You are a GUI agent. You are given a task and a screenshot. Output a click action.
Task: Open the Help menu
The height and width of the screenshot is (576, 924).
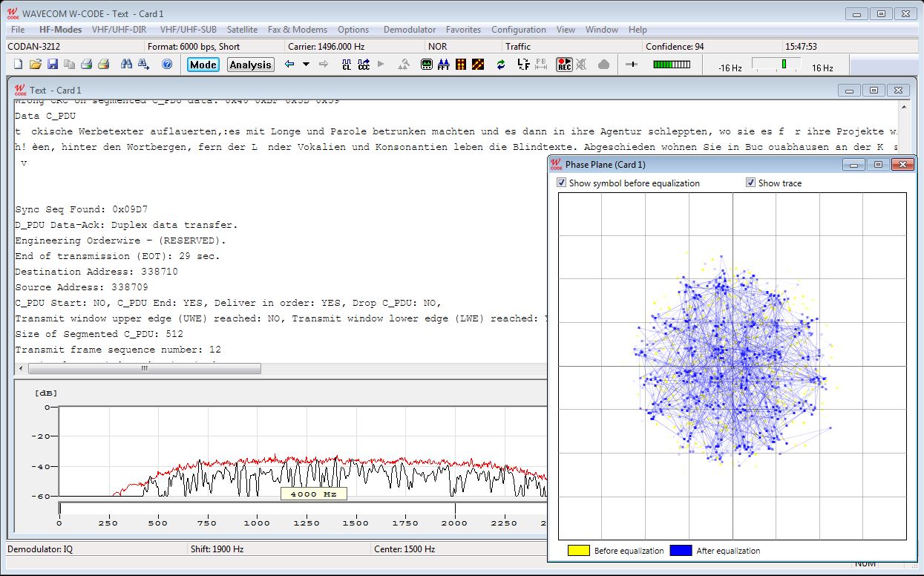(x=638, y=30)
